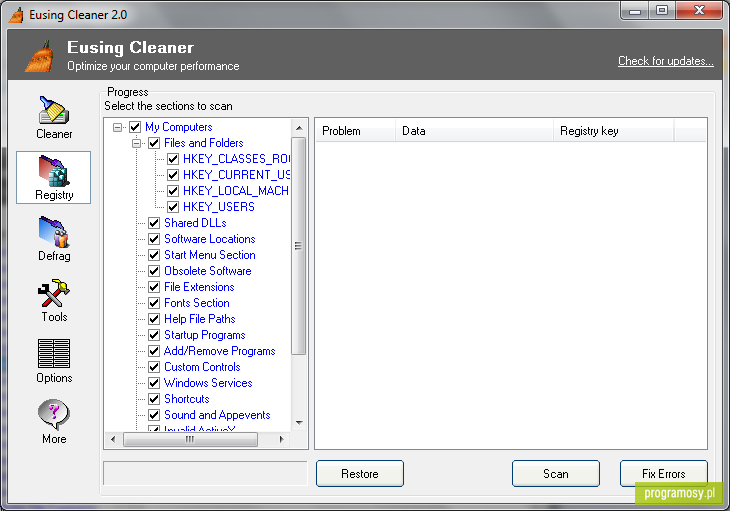This screenshot has height=511, width=730.
Task: Uncheck the HKEY_LOCAL_MACHINE checkbox
Action: pyautogui.click(x=173, y=191)
